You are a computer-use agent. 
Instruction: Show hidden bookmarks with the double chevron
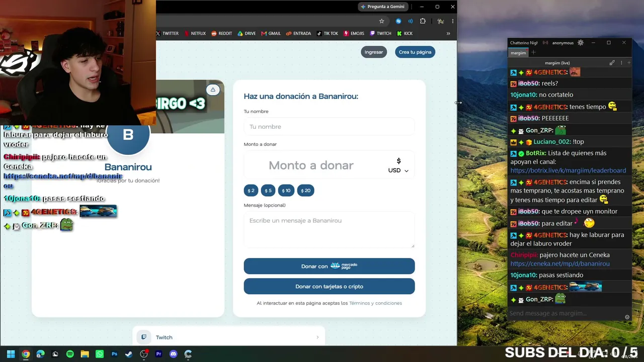pos(448,34)
